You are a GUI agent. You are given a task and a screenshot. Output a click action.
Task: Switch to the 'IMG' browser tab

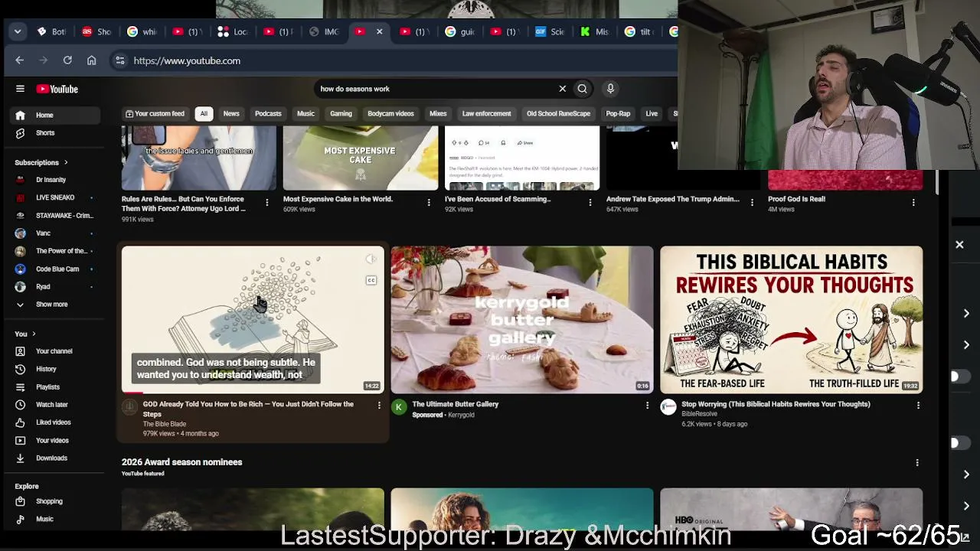(x=324, y=31)
